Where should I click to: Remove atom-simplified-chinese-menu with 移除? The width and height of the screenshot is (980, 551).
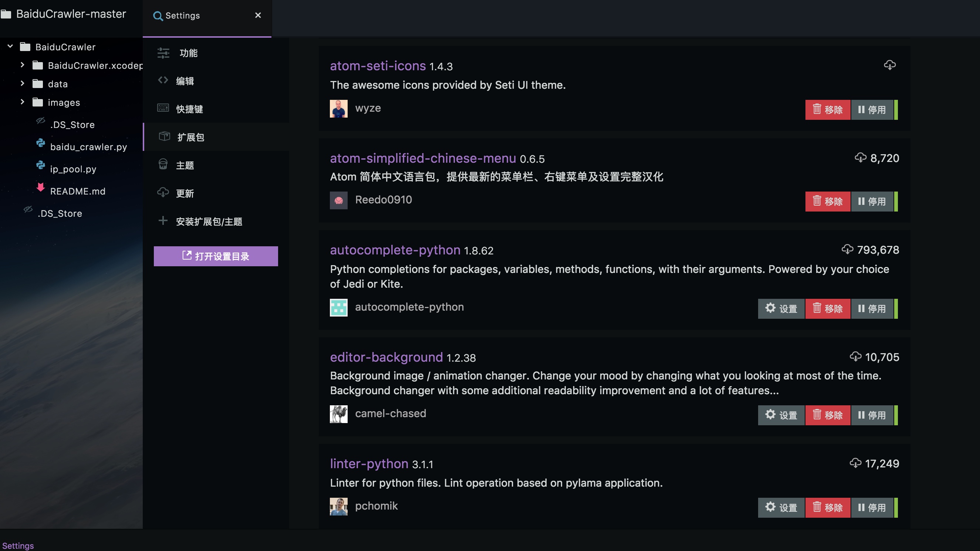coord(828,202)
